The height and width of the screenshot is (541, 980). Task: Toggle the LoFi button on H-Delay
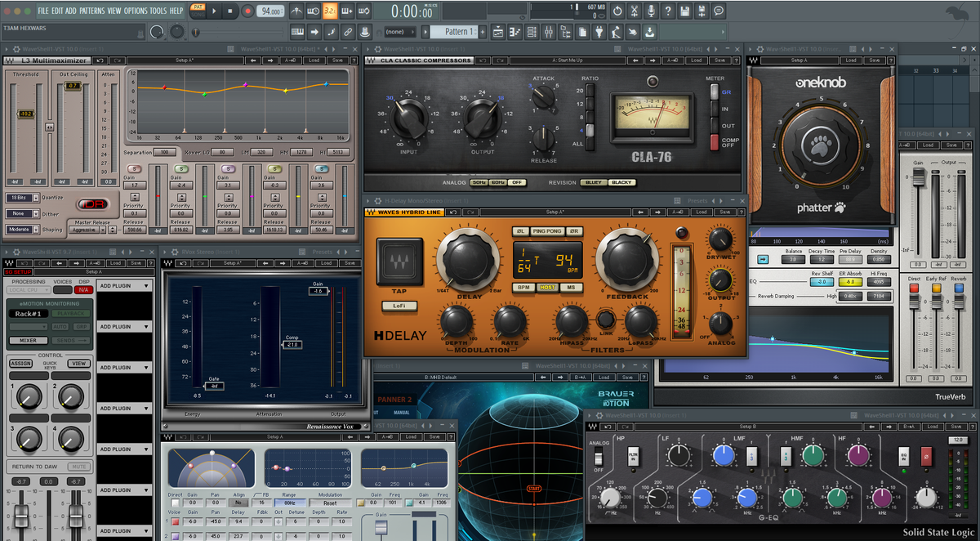399,306
